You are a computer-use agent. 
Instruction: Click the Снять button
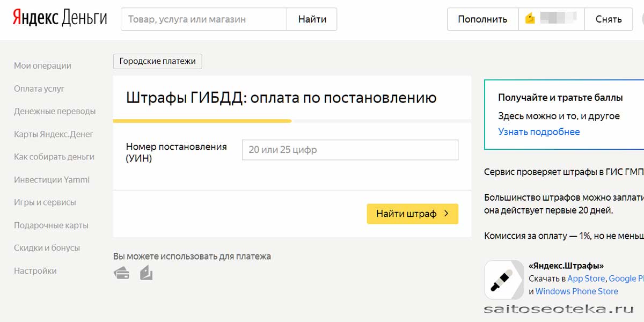[609, 19]
